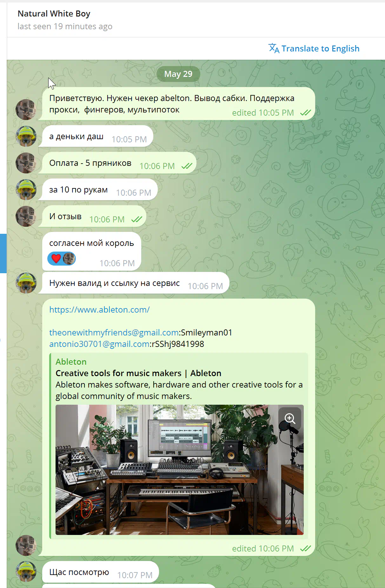The height and width of the screenshot is (588, 385).
Task: Open the https://www.ableton.com/ link
Action: pos(99,310)
